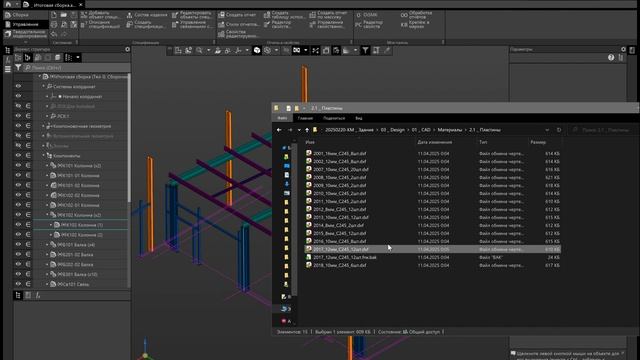This screenshot has height=360, width=640.
Task: Click the tree structure icon at panel bottom
Action: tap(18, 295)
